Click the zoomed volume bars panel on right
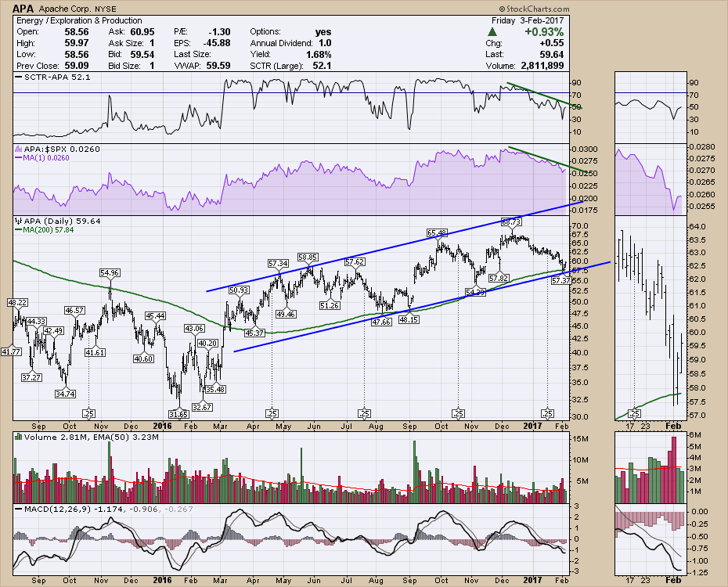728x587 pixels. coord(651,468)
